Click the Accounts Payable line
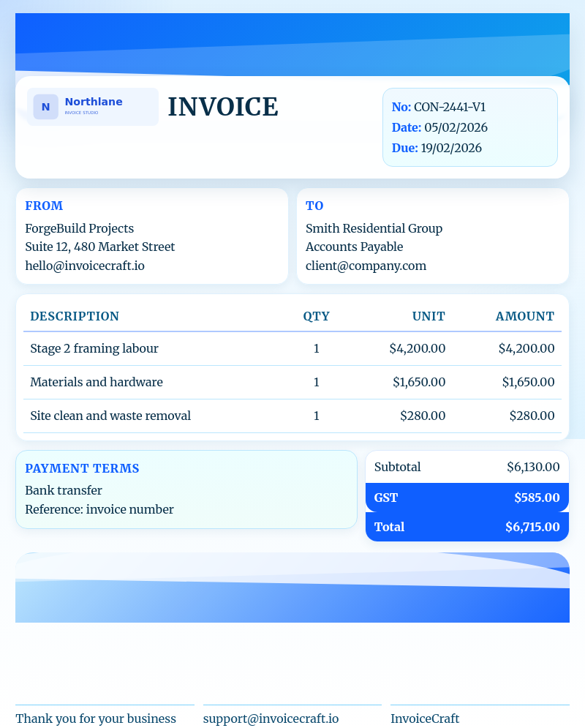585x728 pixels. (x=355, y=247)
